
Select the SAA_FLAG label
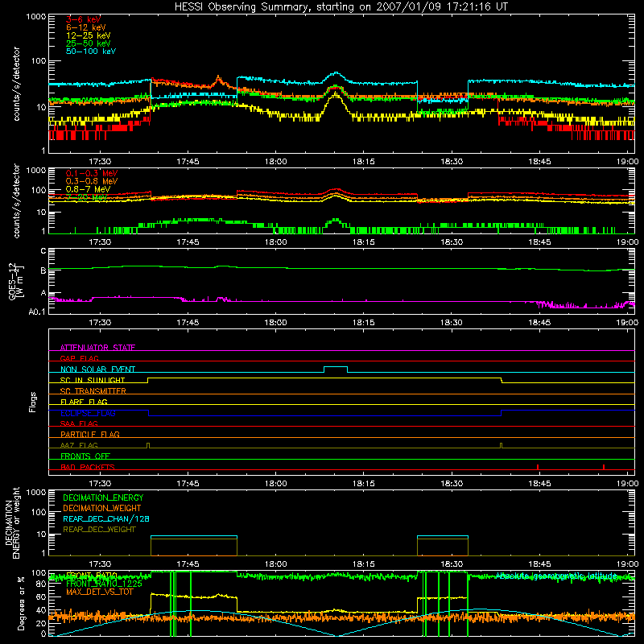79,423
